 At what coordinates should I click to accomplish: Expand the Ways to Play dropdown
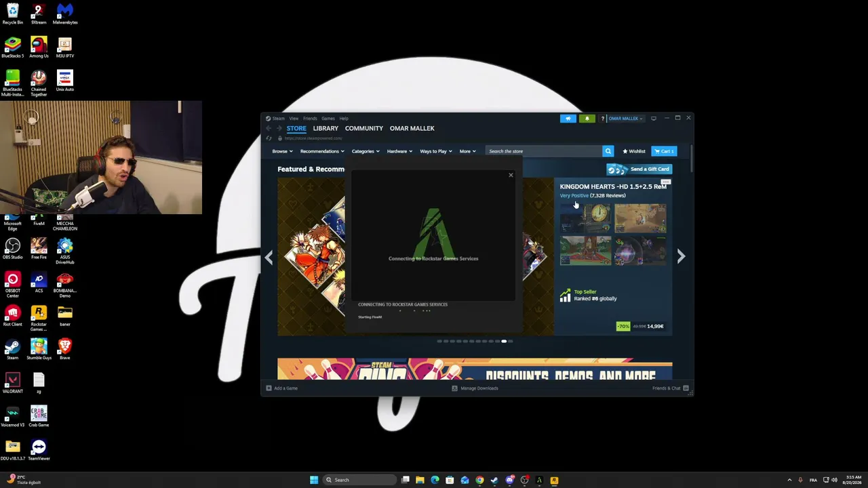point(435,151)
